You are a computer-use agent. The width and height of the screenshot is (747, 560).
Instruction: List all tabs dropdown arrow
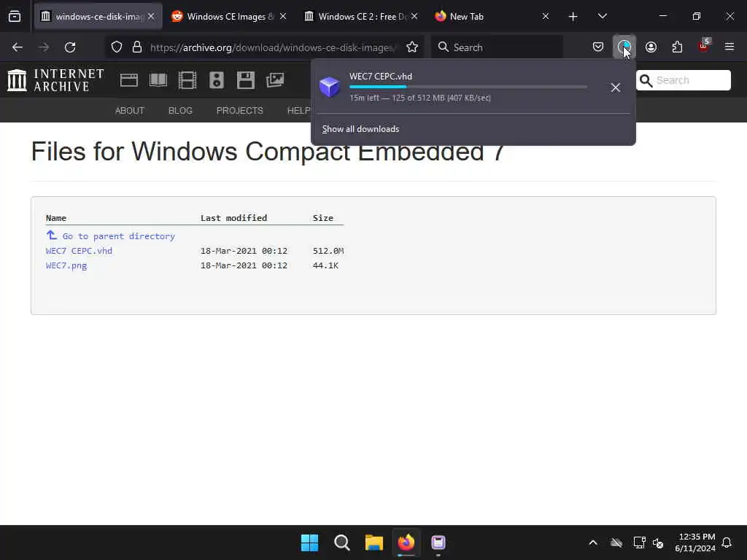(x=602, y=16)
